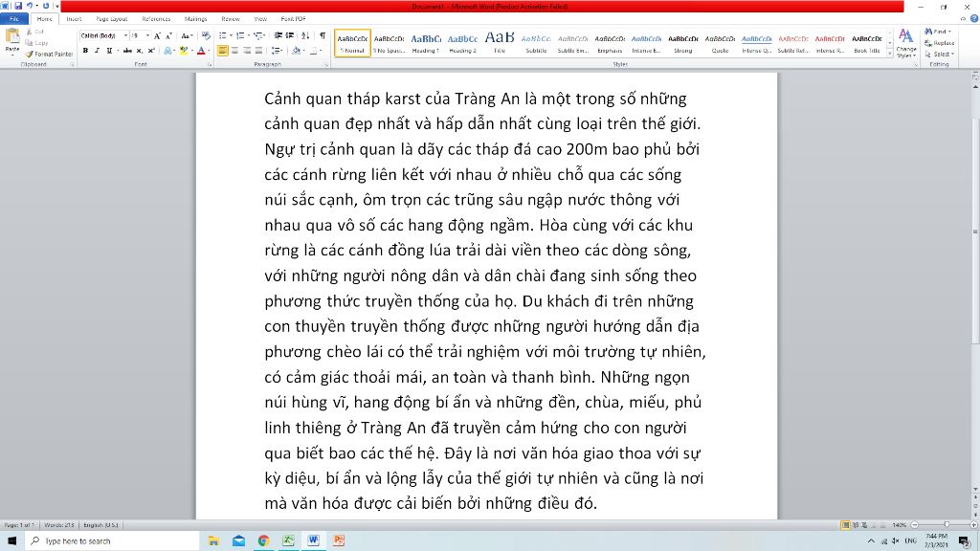Apply the Title style
The height and width of the screenshot is (551, 980).
coord(500,43)
